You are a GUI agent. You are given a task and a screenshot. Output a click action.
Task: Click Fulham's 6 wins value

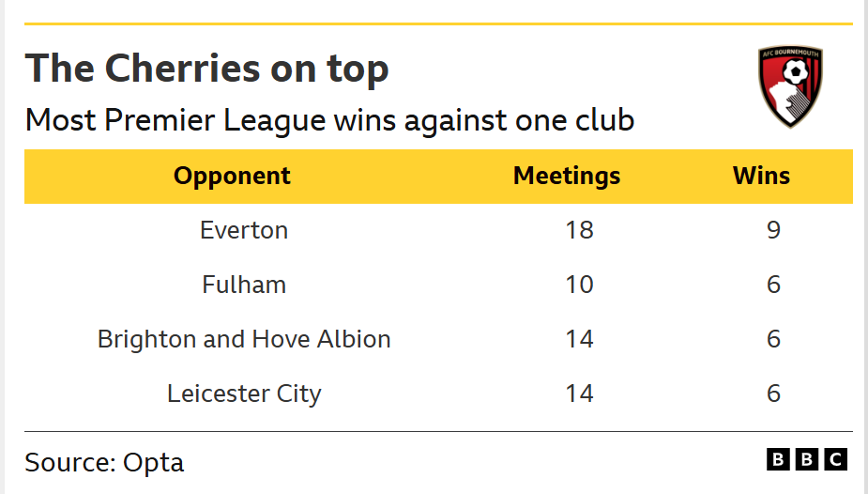point(774,285)
